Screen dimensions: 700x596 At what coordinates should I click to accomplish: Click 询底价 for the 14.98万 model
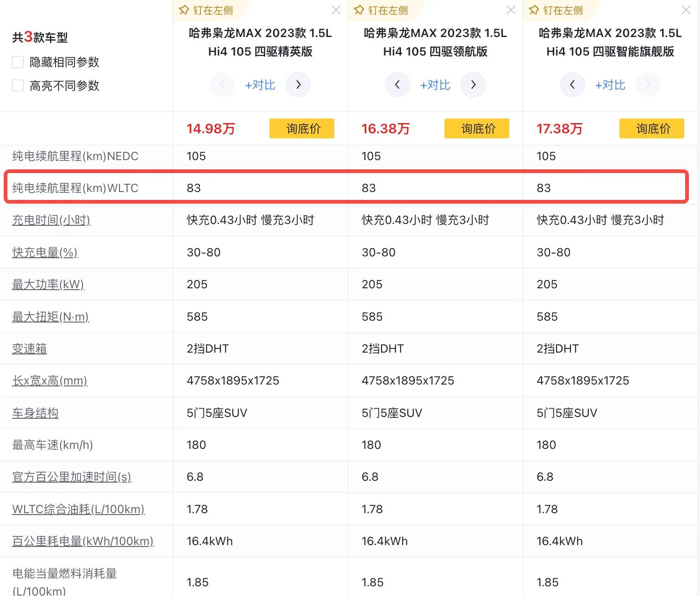tap(302, 129)
